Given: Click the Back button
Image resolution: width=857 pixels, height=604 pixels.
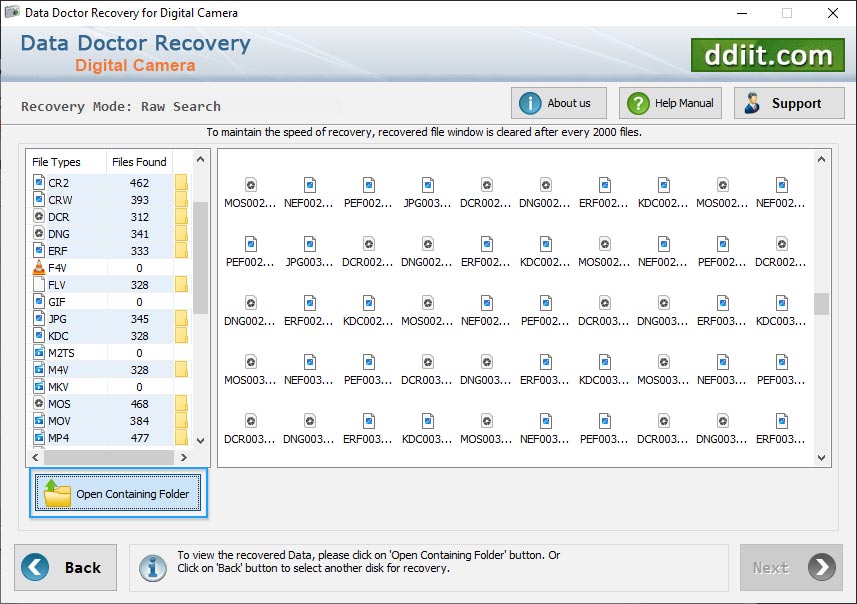Looking at the screenshot, I should tap(65, 567).
